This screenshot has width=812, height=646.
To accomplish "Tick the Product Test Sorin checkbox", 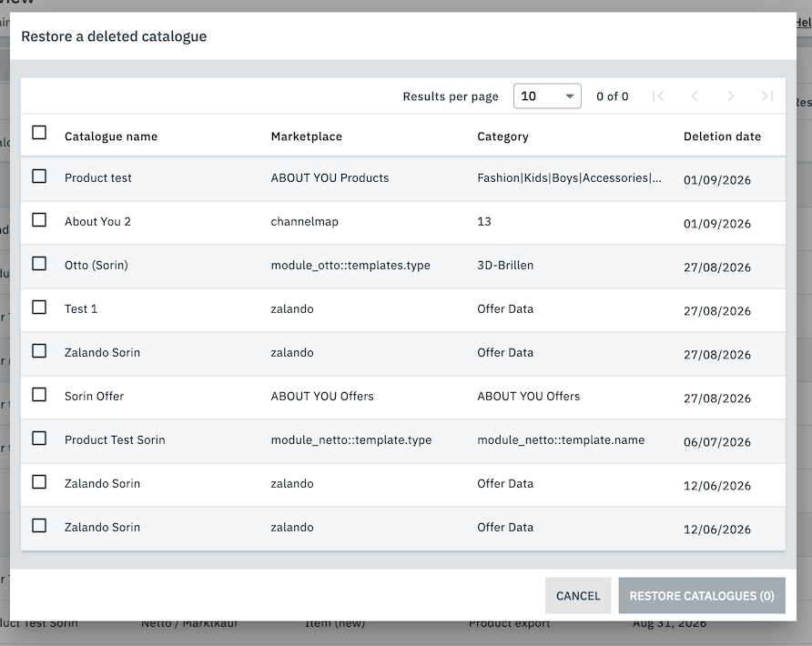I will coord(39,439).
